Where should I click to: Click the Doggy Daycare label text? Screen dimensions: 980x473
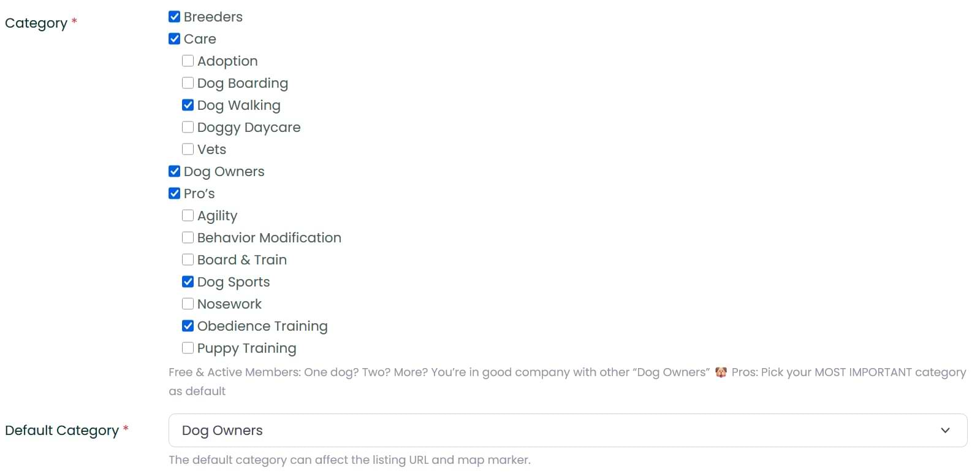pyautogui.click(x=249, y=127)
